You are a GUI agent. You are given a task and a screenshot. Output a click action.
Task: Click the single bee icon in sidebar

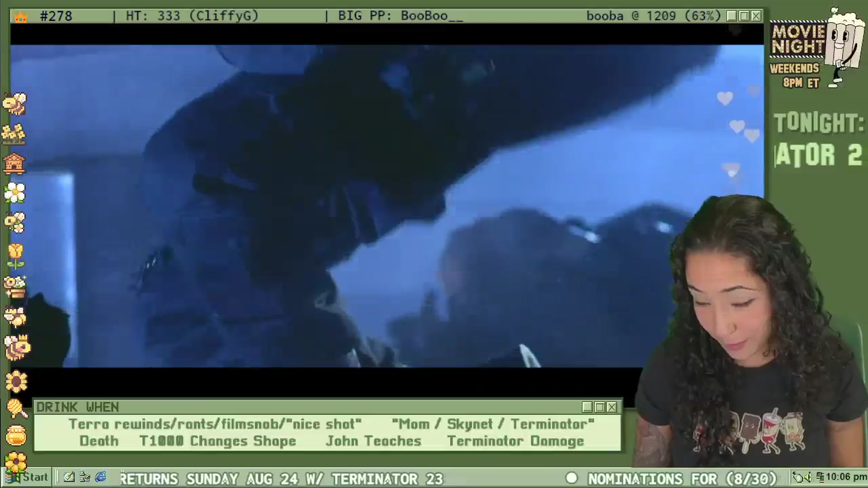coord(14,103)
